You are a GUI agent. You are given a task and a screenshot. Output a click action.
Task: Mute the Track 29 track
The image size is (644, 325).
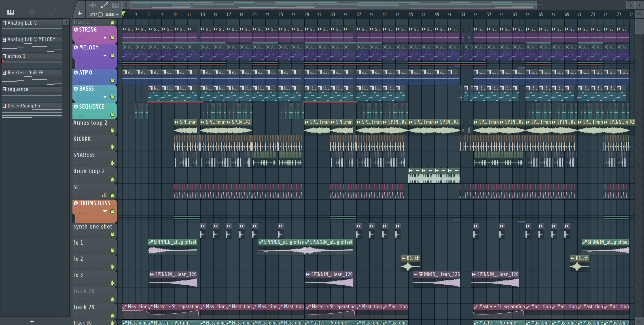112,315
